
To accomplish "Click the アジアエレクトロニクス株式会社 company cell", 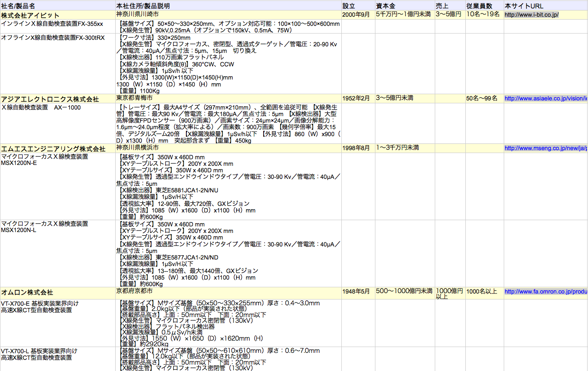I will pyautogui.click(x=58, y=99).
